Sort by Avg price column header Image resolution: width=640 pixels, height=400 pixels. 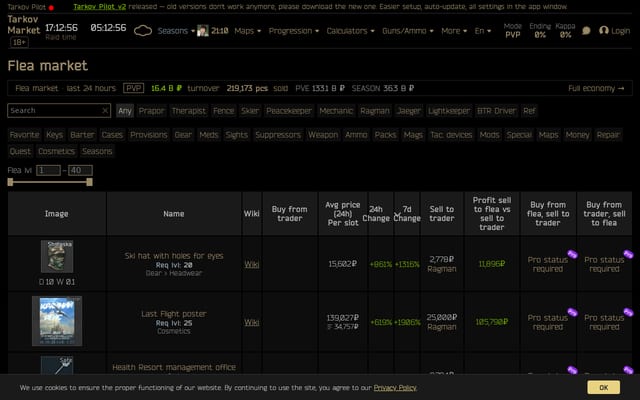(x=343, y=213)
